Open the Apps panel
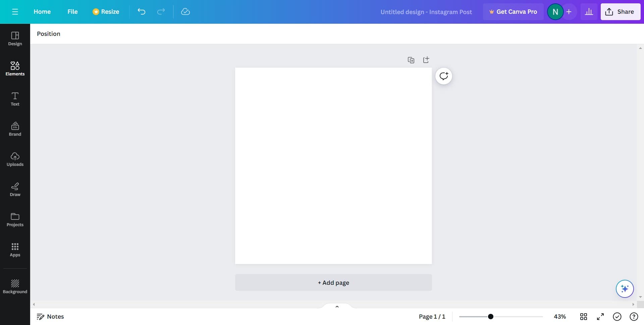The width and height of the screenshot is (644, 325). click(15, 249)
